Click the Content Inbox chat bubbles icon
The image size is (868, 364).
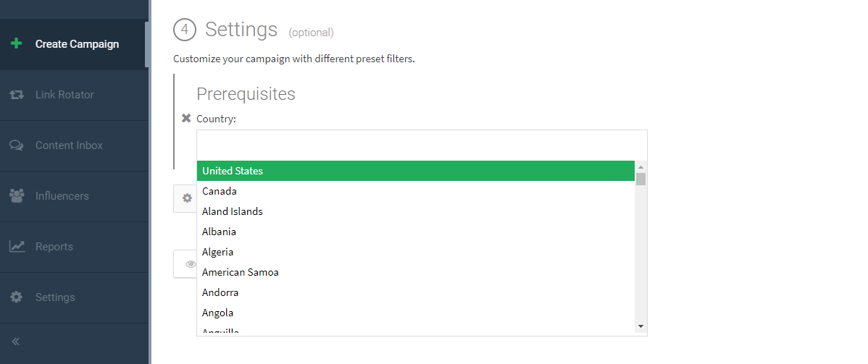coord(16,145)
